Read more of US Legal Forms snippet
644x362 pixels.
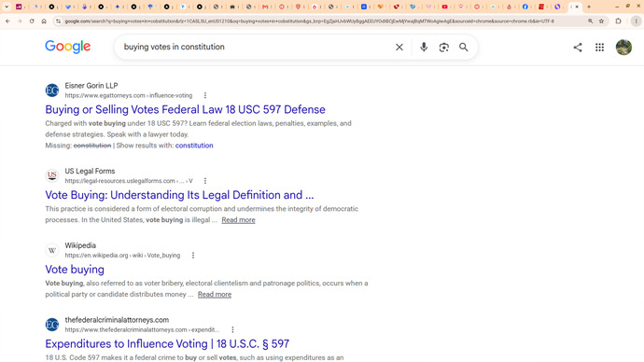pos(238,220)
